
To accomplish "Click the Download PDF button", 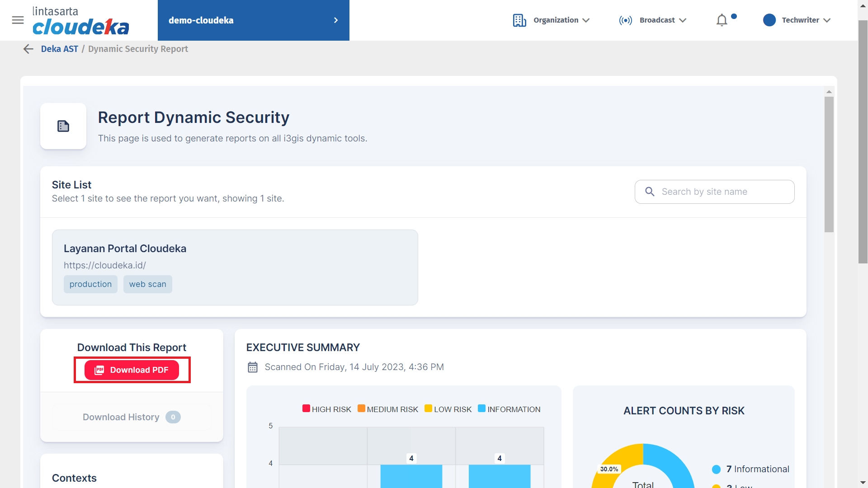I will [x=132, y=370].
